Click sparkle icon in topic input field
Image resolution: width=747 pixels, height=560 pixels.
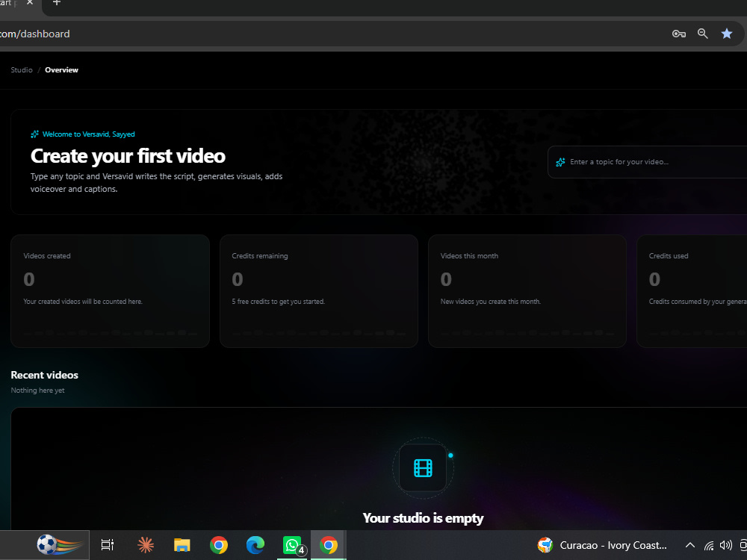(560, 162)
